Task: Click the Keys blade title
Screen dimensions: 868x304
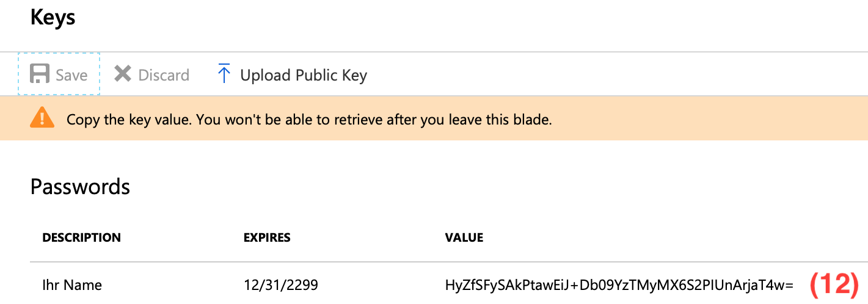Action: (53, 17)
